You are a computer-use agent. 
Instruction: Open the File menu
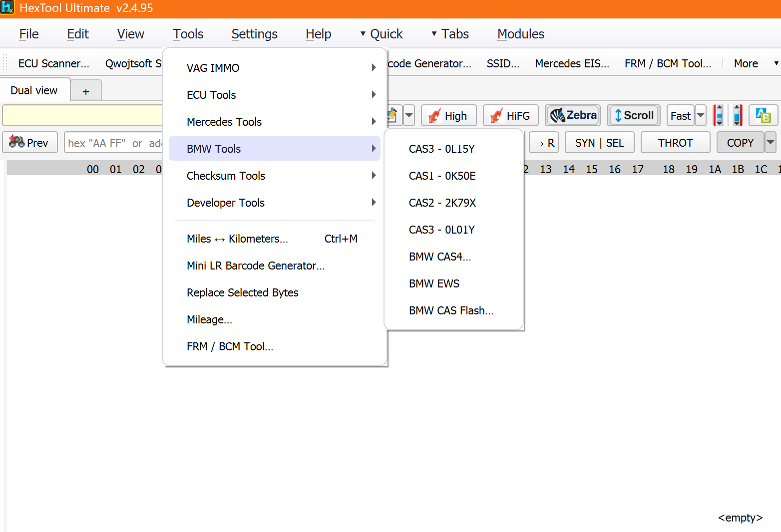pos(29,34)
